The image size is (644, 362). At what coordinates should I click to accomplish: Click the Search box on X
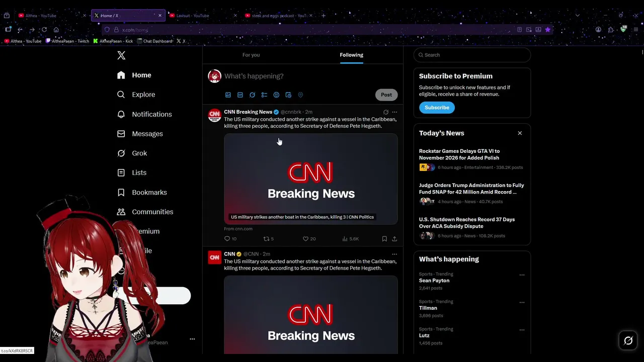472,55
